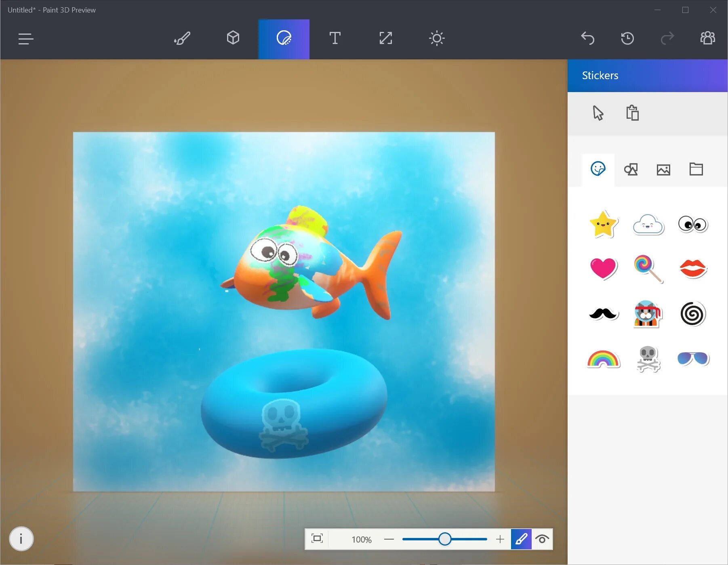728x565 pixels.
Task: Click the active Stickers tool tab
Action: 284,39
